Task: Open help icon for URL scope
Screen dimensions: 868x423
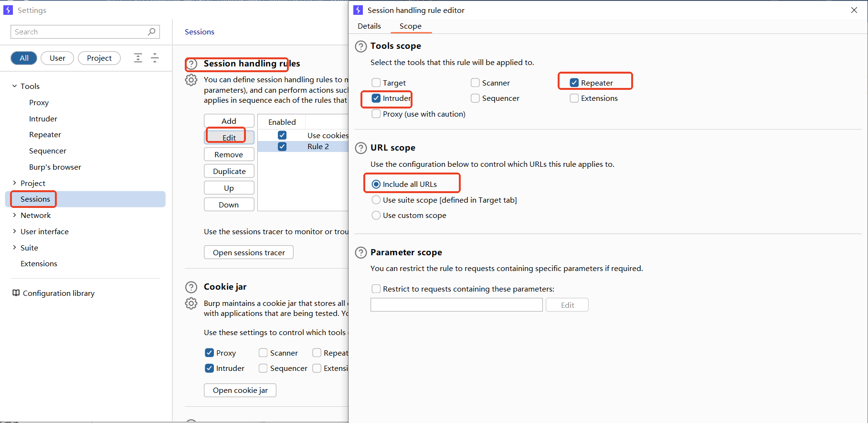Action: click(x=361, y=148)
